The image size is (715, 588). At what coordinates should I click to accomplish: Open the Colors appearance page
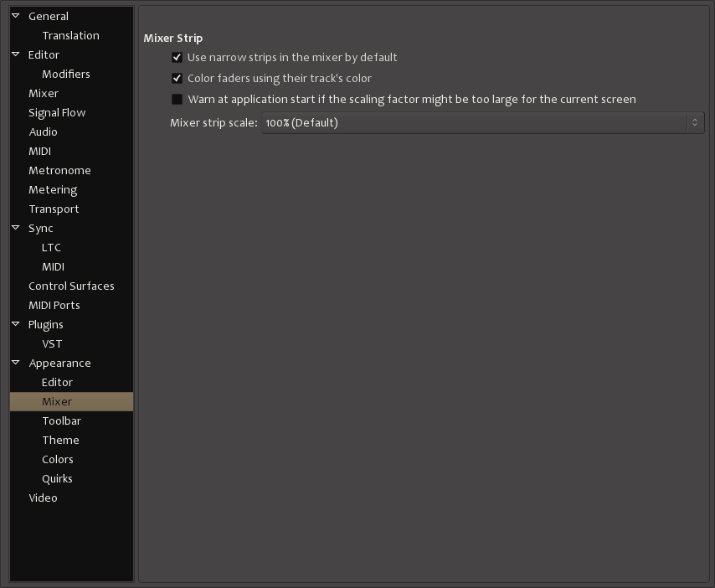point(58,459)
